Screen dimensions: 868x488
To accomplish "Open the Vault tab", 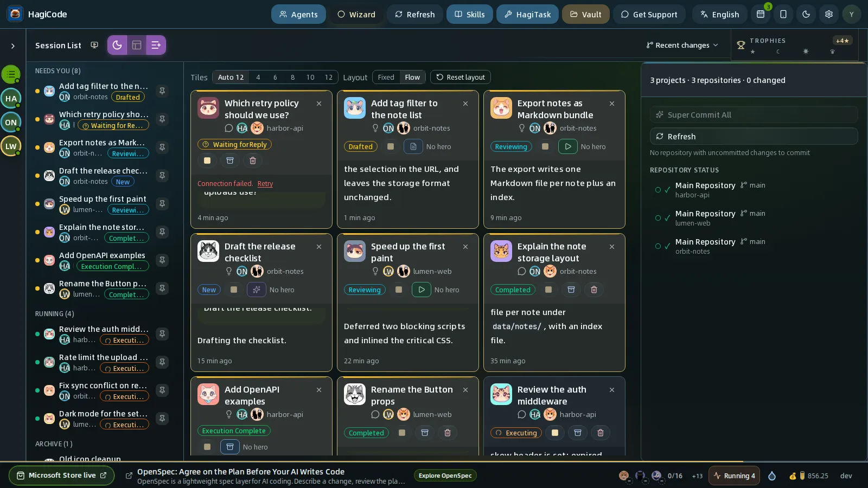I will click(585, 14).
